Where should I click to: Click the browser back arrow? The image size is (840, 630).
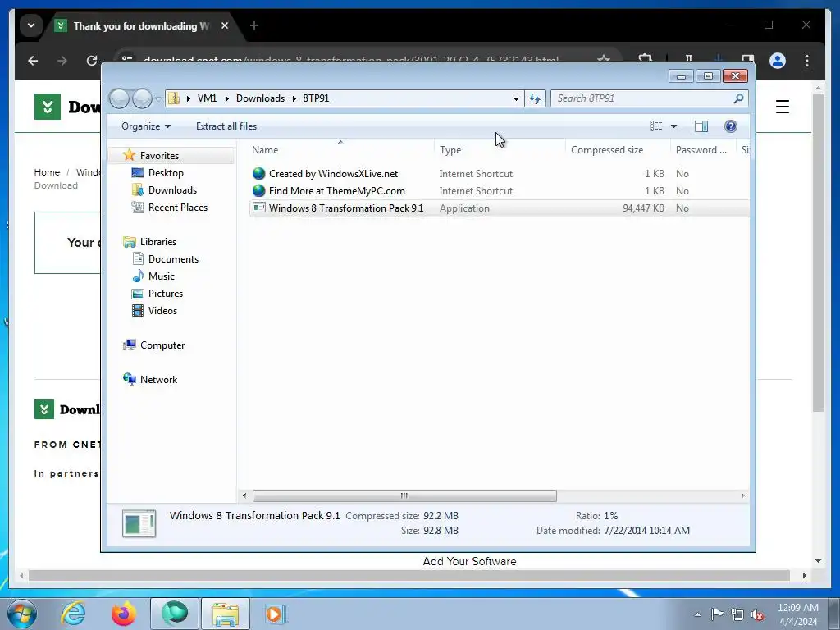coord(33,61)
